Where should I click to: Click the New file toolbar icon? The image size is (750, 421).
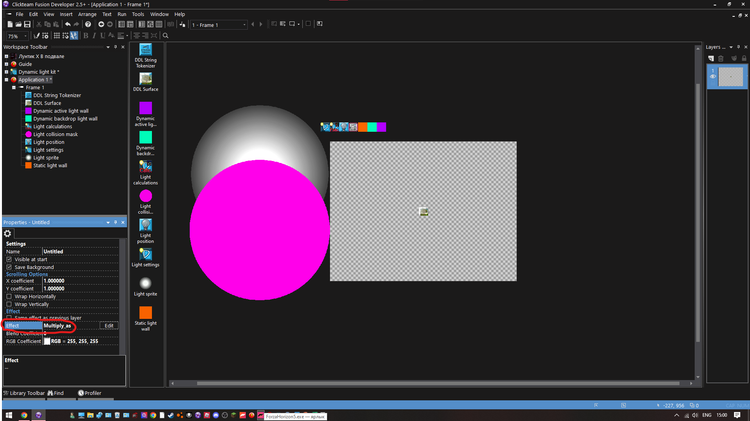click(x=10, y=24)
